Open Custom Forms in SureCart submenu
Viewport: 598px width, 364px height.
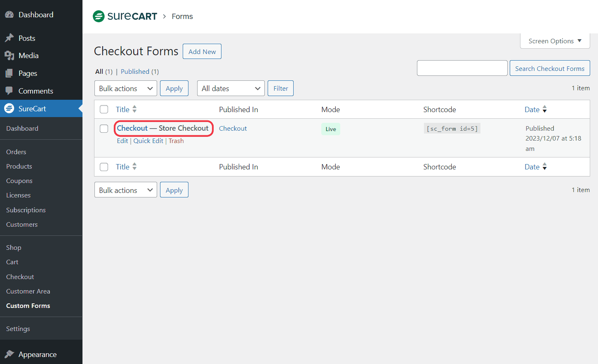[x=28, y=306]
